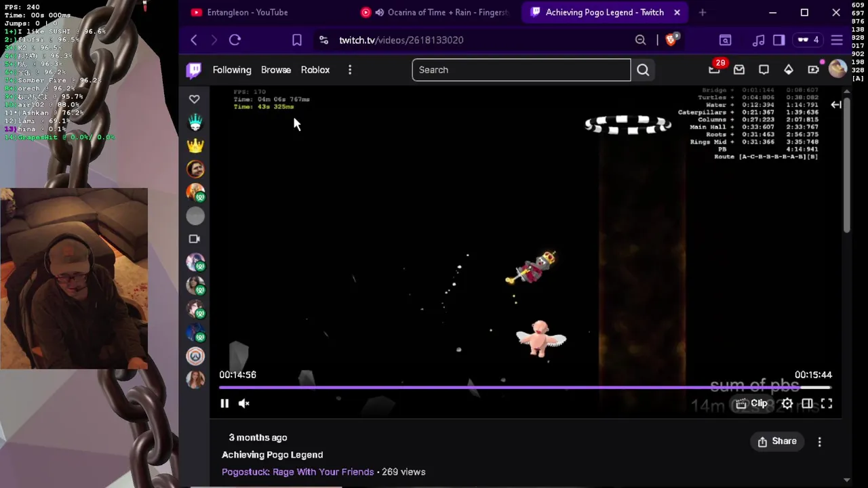Image resolution: width=868 pixels, height=488 pixels.
Task: Open the browser hamburger menu
Action: click(x=837, y=40)
